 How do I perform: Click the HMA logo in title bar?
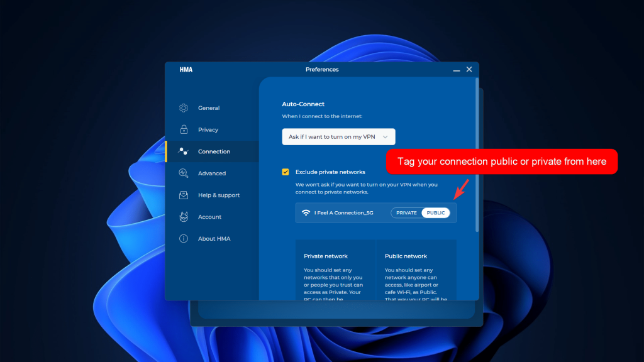(186, 70)
